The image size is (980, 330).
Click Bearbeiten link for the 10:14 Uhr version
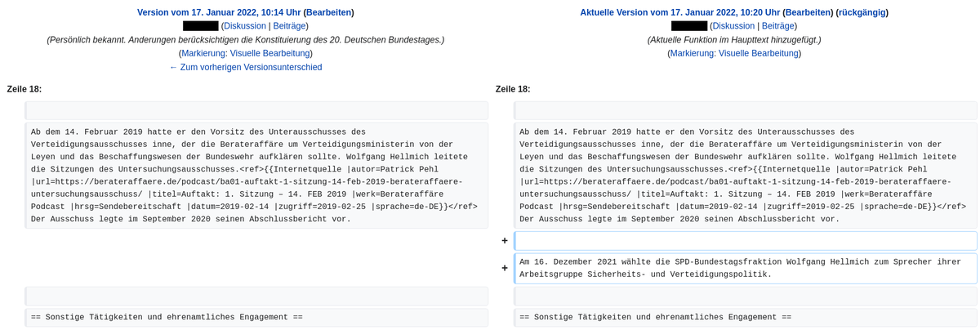[x=328, y=12]
